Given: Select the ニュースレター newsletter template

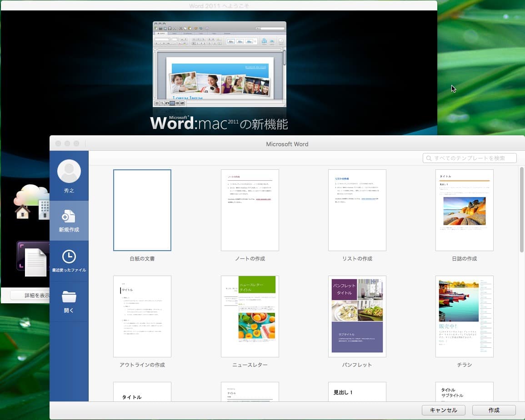Looking at the screenshot, I should [x=250, y=316].
